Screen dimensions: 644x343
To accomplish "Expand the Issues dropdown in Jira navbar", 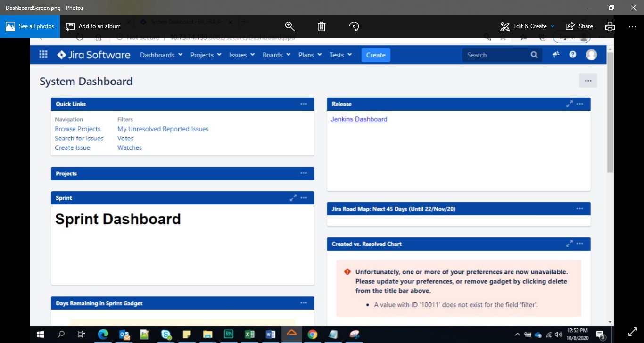I will click(x=241, y=55).
